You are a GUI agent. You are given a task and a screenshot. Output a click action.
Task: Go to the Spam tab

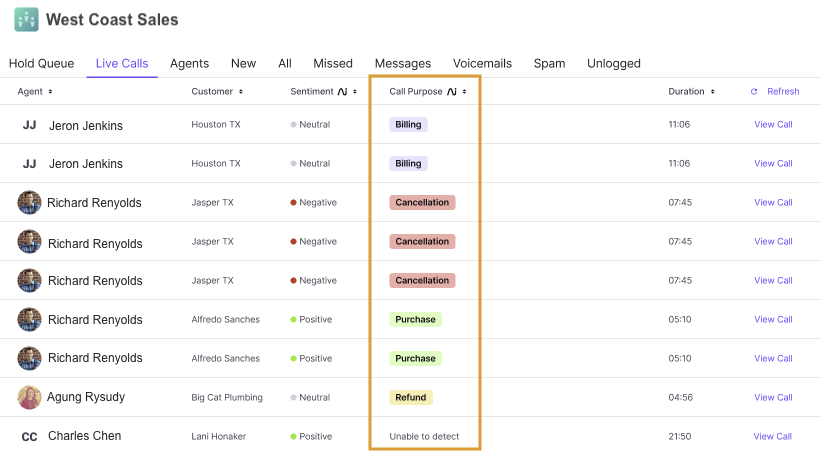[x=549, y=63]
